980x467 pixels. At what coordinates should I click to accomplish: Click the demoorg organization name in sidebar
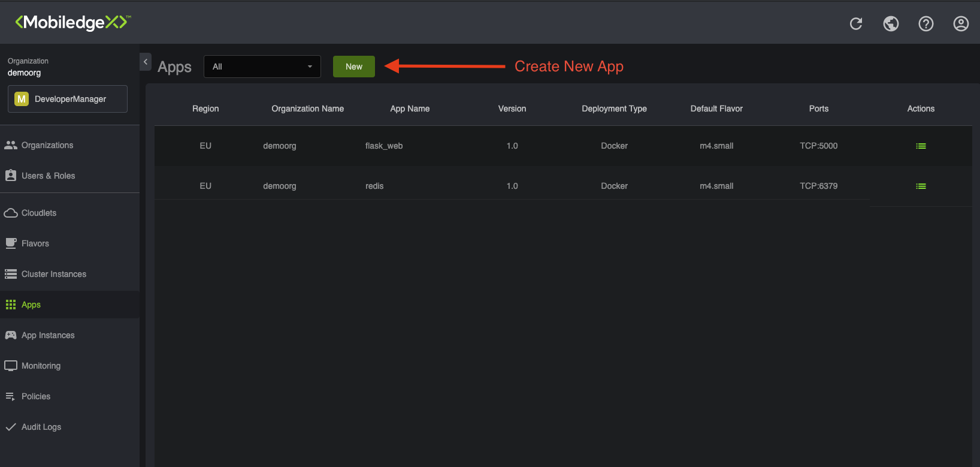tap(24, 73)
